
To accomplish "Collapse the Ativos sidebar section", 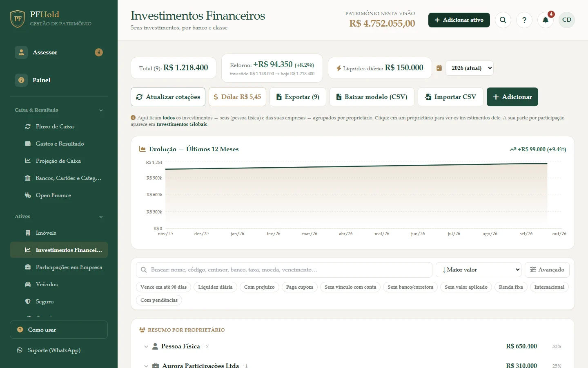I will [59, 216].
